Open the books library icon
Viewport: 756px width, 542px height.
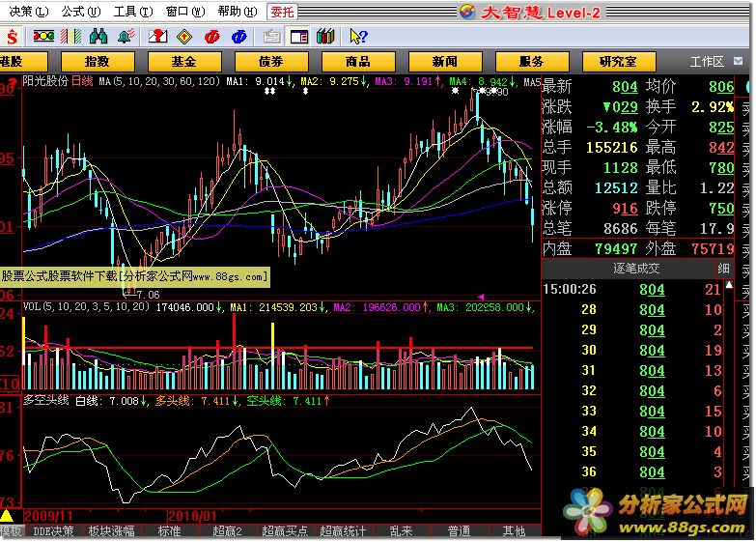pos(325,36)
